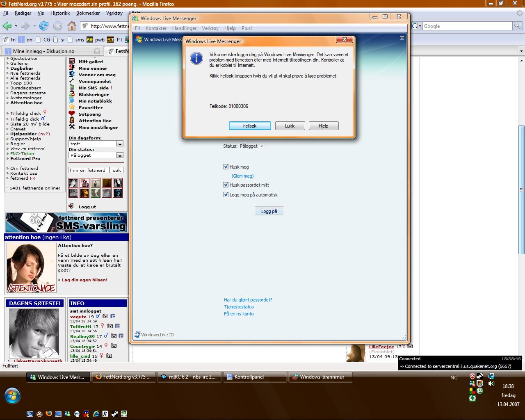Open the Topp 100 sidebar link
The width and height of the screenshot is (525, 420).
point(21,83)
